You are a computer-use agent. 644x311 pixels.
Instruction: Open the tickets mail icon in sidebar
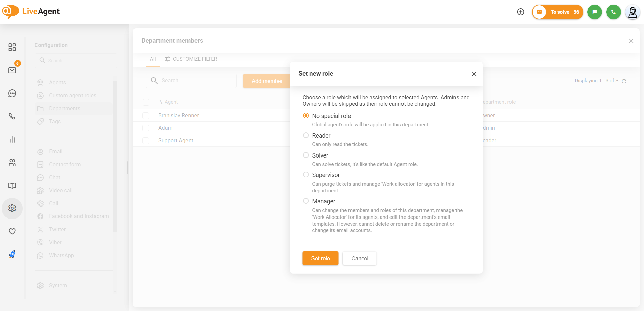coord(12,70)
